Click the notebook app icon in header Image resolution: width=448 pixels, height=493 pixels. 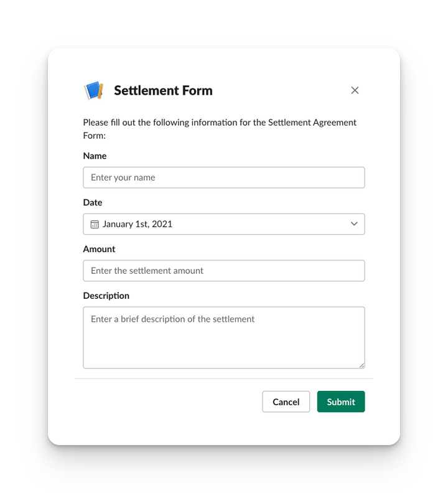coord(93,90)
